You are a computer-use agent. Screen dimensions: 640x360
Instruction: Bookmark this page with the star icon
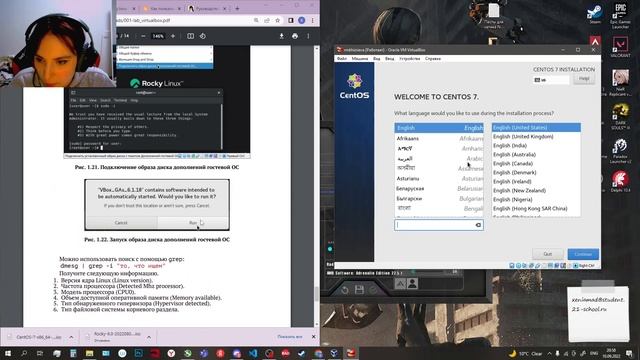(278, 20)
